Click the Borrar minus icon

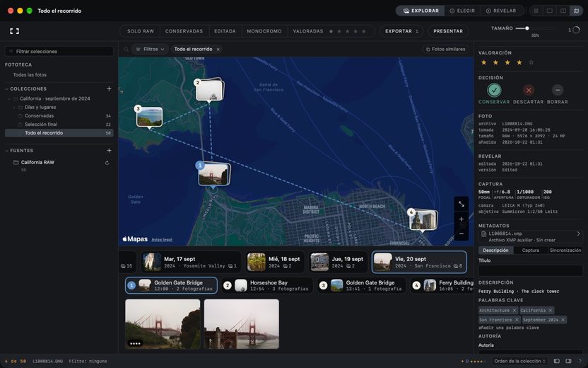pyautogui.click(x=557, y=90)
